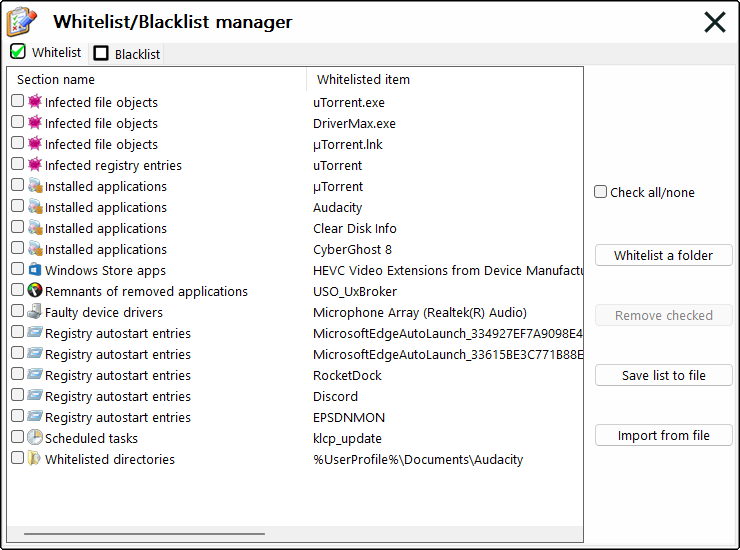The image size is (740, 550).
Task: Select checkbox for Microphone Array entry
Action: (17, 311)
